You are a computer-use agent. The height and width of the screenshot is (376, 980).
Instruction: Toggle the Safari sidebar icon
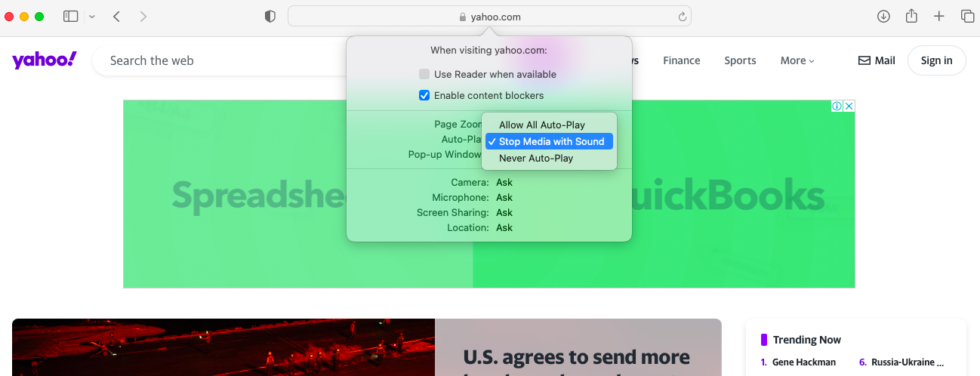click(71, 16)
